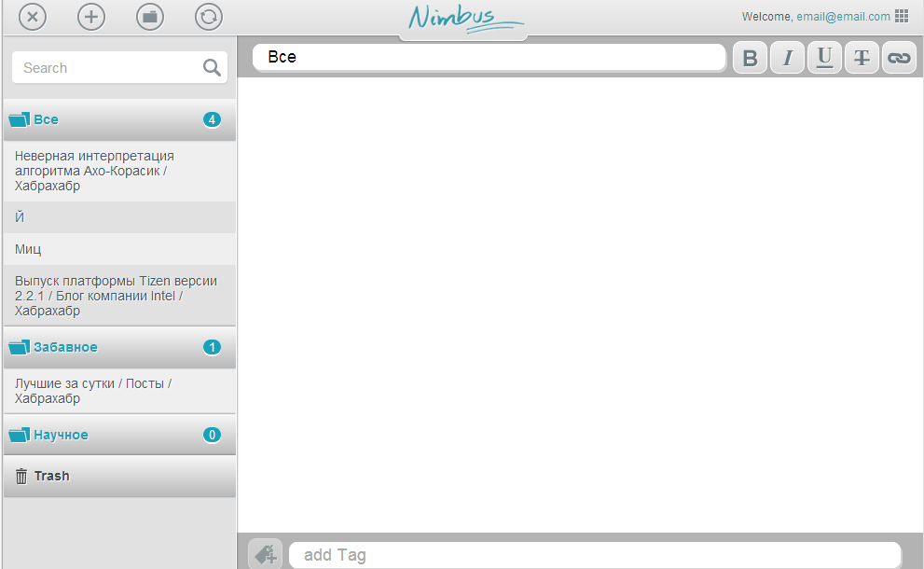Screen dimensions: 924x569
Task: Click the new folder icon in the top bar
Action: coord(150,17)
